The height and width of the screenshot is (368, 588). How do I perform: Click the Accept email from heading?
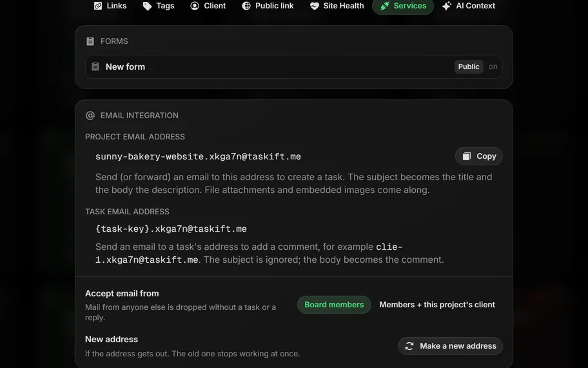tap(122, 293)
